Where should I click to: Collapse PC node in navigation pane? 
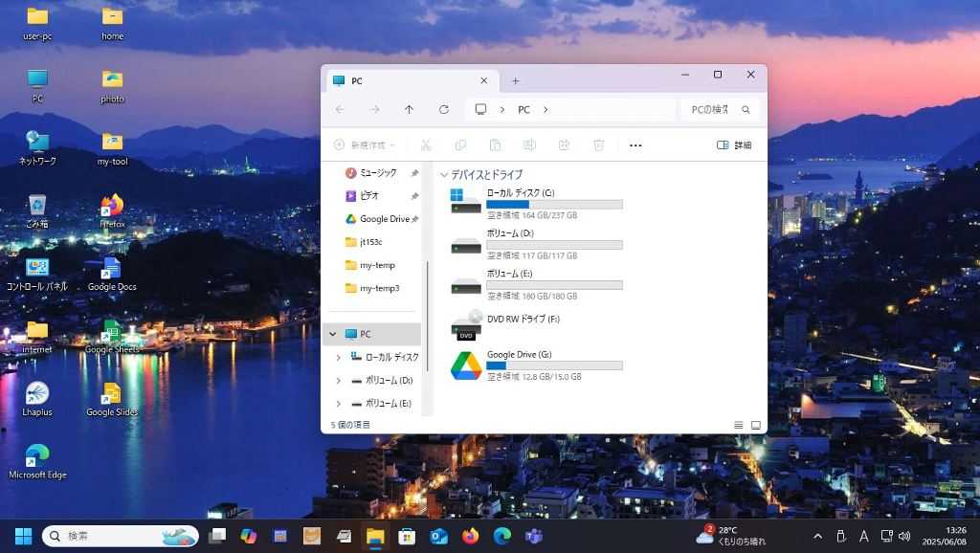[333, 334]
